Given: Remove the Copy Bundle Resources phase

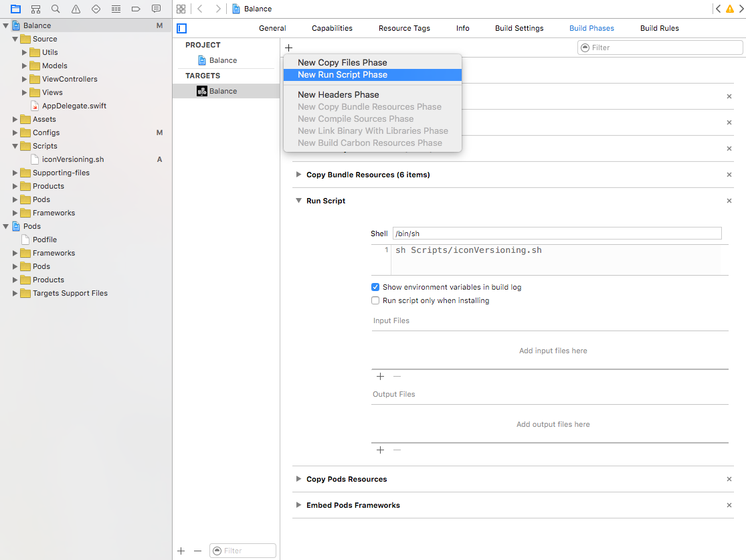Looking at the screenshot, I should [729, 175].
